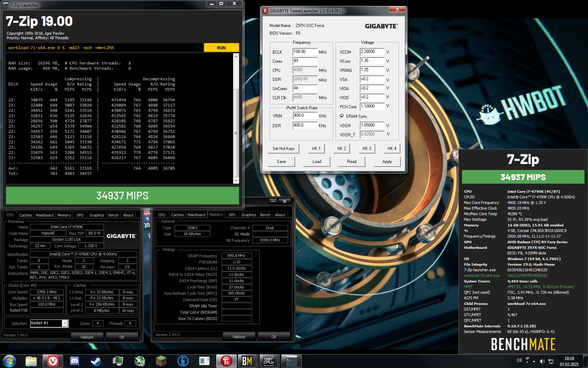Switch to the CPU-Z taskbar icon

pos(269,361)
